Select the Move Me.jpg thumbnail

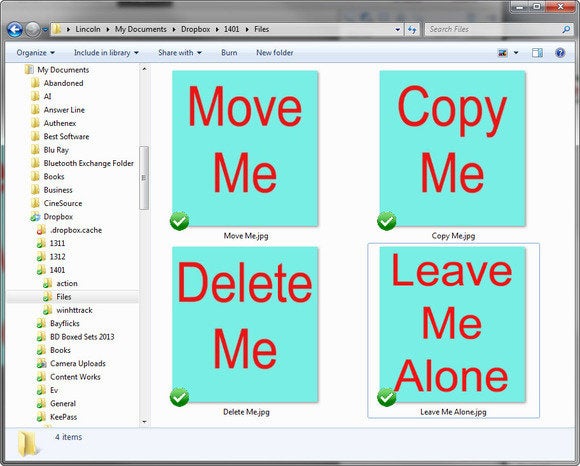point(245,148)
